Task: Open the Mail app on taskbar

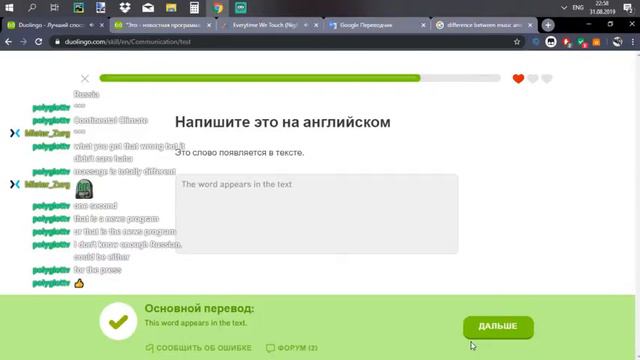Action: 148,8
